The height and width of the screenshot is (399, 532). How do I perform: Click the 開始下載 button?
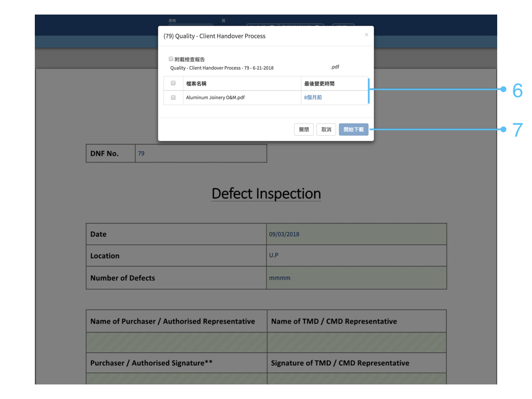click(353, 129)
